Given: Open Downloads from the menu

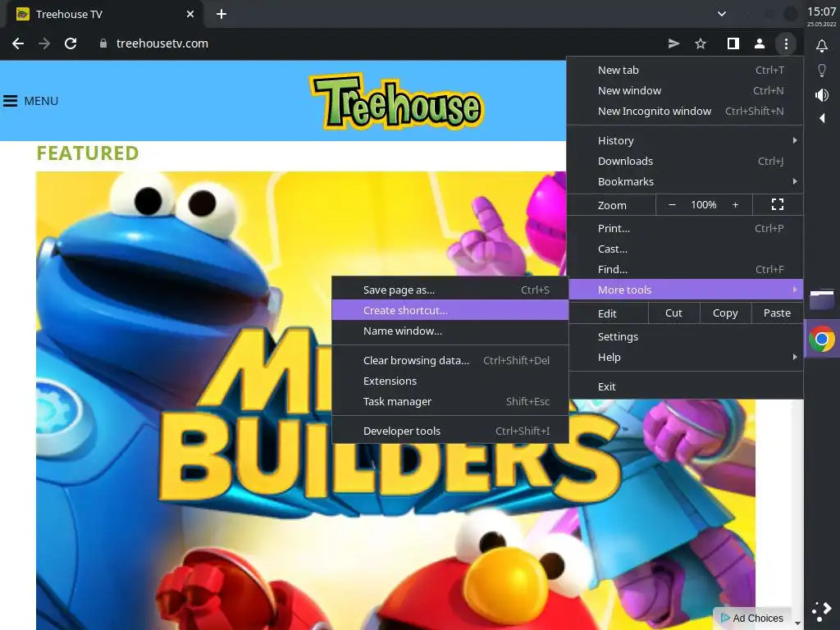Looking at the screenshot, I should [685, 161].
